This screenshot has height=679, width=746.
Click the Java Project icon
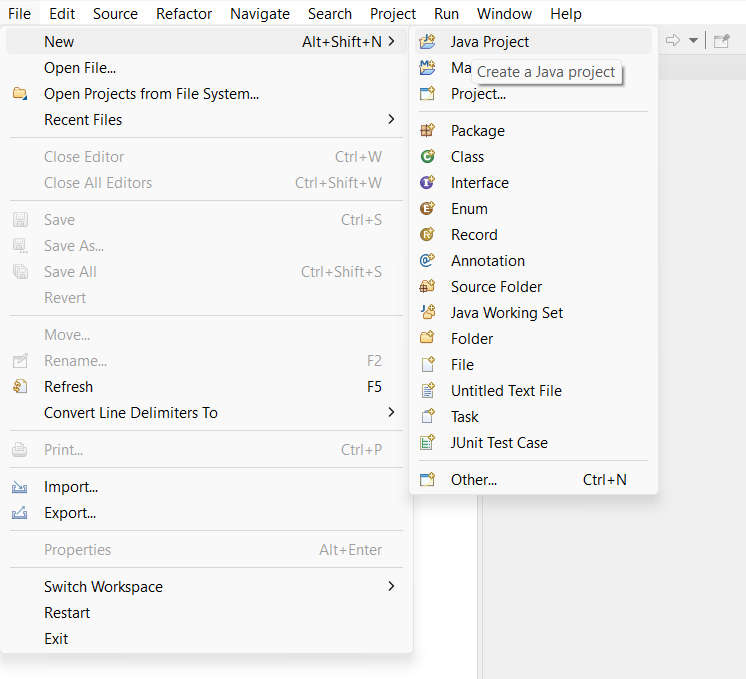tap(428, 42)
